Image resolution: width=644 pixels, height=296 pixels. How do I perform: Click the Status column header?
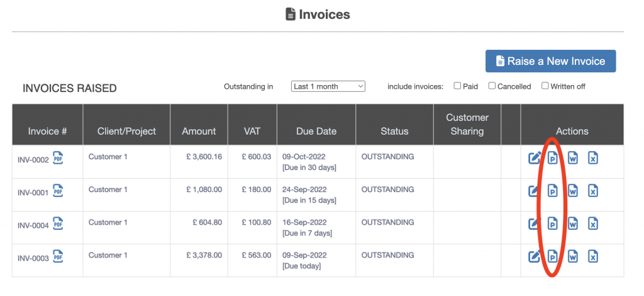(x=394, y=131)
